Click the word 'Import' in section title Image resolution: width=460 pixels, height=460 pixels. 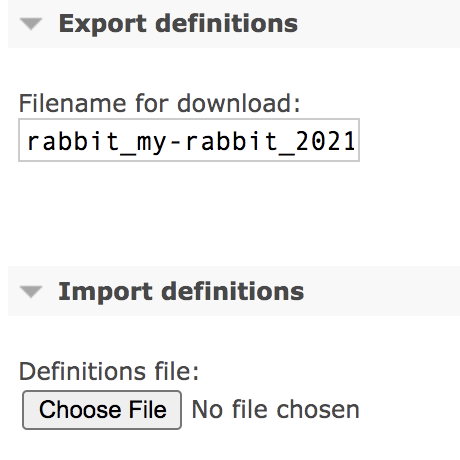[x=105, y=292]
